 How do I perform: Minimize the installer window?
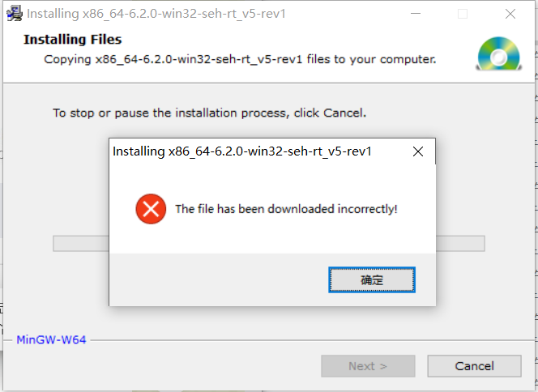click(x=416, y=14)
